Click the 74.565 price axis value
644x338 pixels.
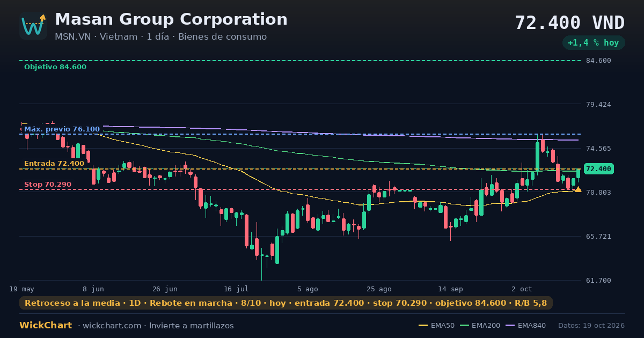click(x=598, y=148)
